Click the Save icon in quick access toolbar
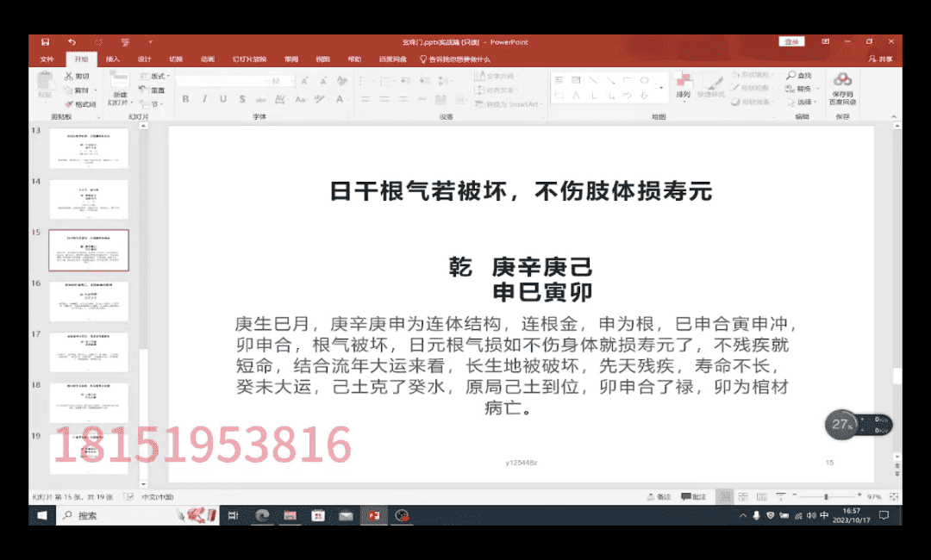931x560 pixels. click(x=46, y=41)
